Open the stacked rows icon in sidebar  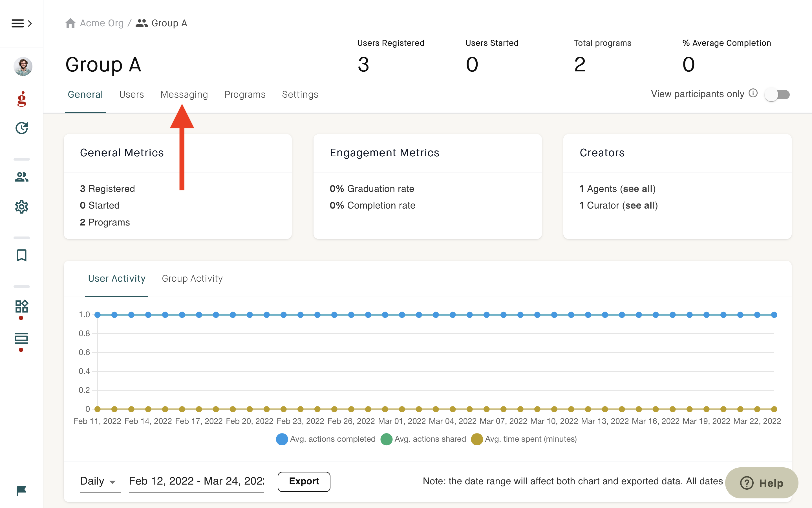tap(22, 338)
